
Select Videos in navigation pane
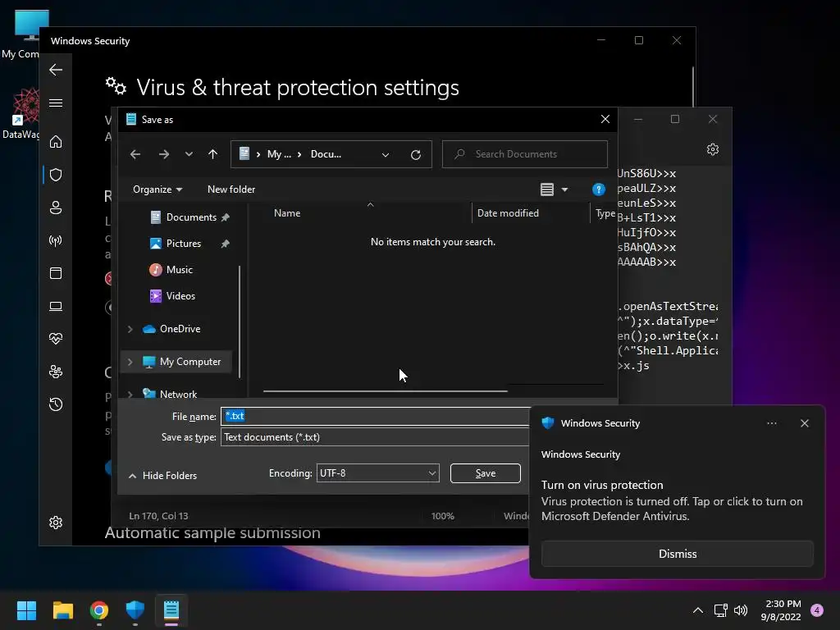point(172,296)
